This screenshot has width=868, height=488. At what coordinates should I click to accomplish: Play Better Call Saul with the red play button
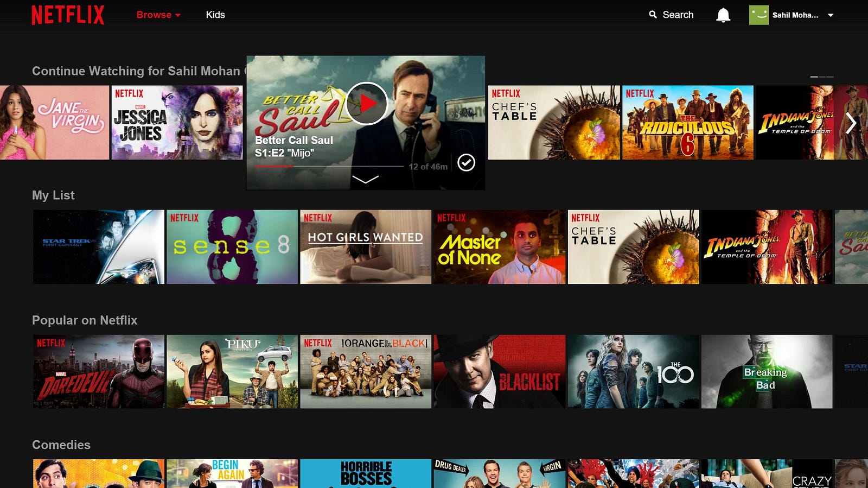click(367, 103)
